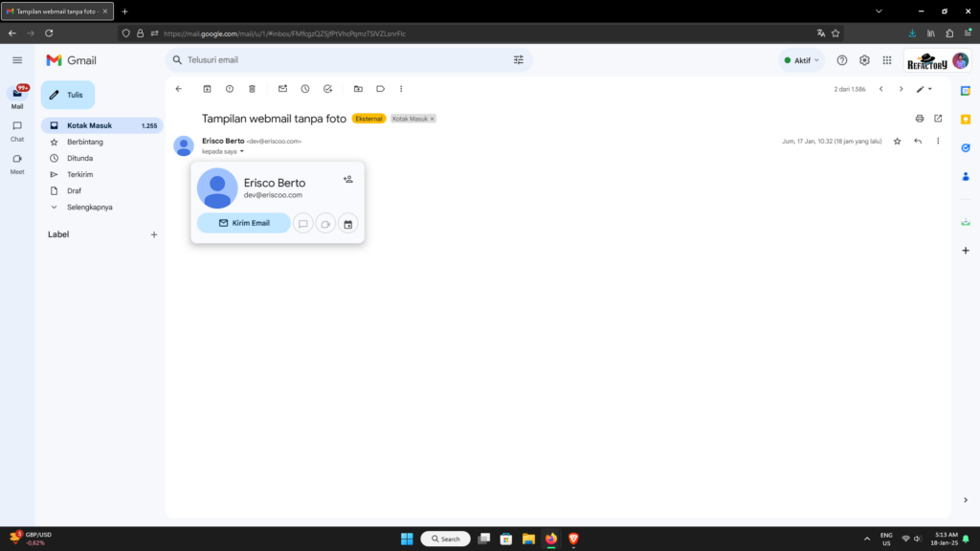Viewport: 980px width, 551px height.
Task: Open the Terkirim folder
Action: [79, 174]
